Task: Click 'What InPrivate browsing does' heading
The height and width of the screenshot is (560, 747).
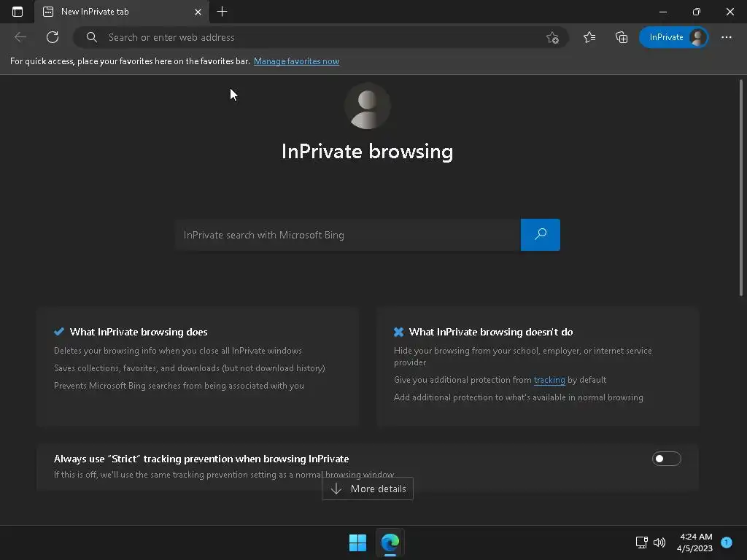Action: pyautogui.click(x=139, y=332)
